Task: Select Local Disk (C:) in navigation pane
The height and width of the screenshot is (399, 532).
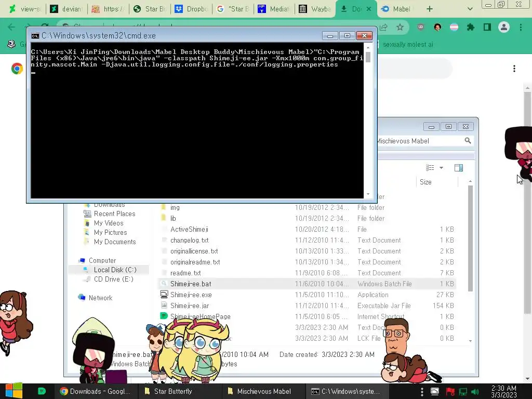Action: (115, 270)
